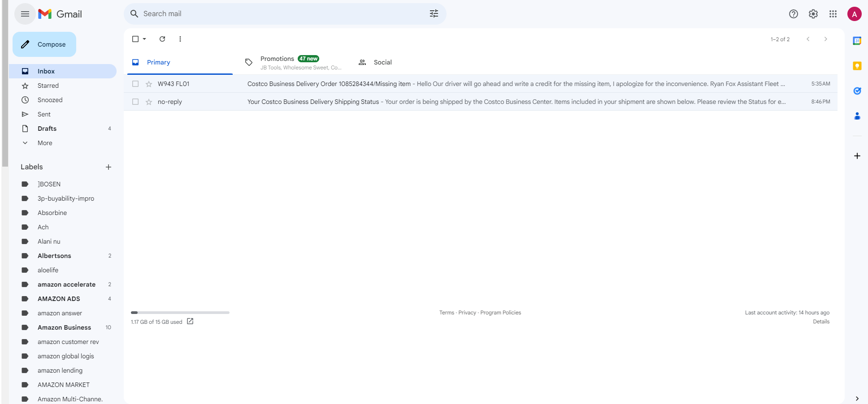Screen dimensions: 868x404
Task: Select the no-reply email checkbox
Action: pyautogui.click(x=135, y=102)
